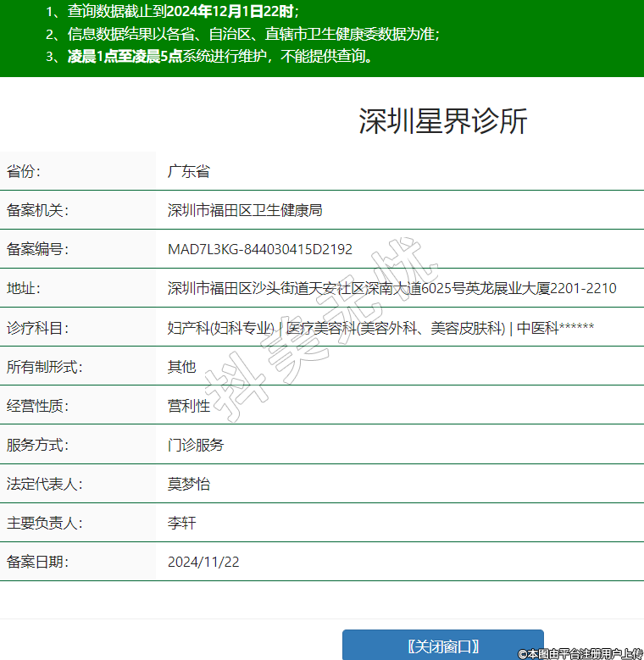The height and width of the screenshot is (660, 644).
Task: Select the province value 广东省
Action: point(188,171)
